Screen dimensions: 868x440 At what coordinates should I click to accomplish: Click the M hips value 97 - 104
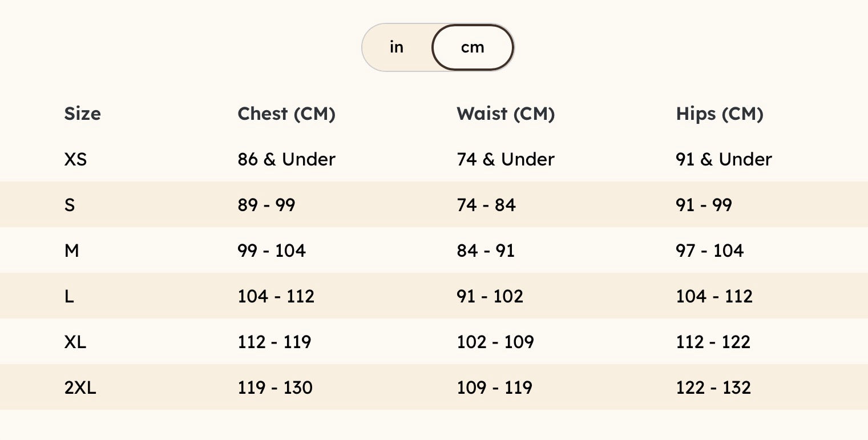point(709,251)
